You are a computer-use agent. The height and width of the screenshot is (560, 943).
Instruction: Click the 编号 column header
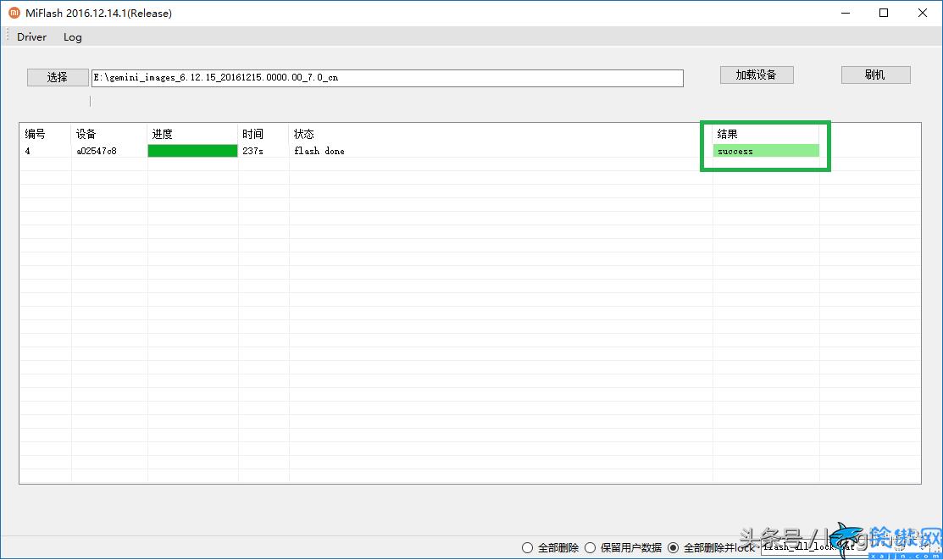(46, 134)
